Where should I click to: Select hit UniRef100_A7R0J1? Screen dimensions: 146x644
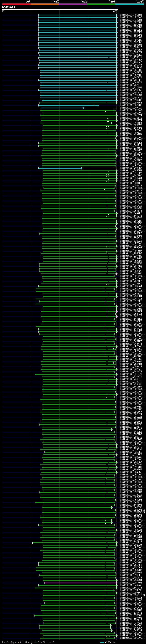(x=131, y=58)
